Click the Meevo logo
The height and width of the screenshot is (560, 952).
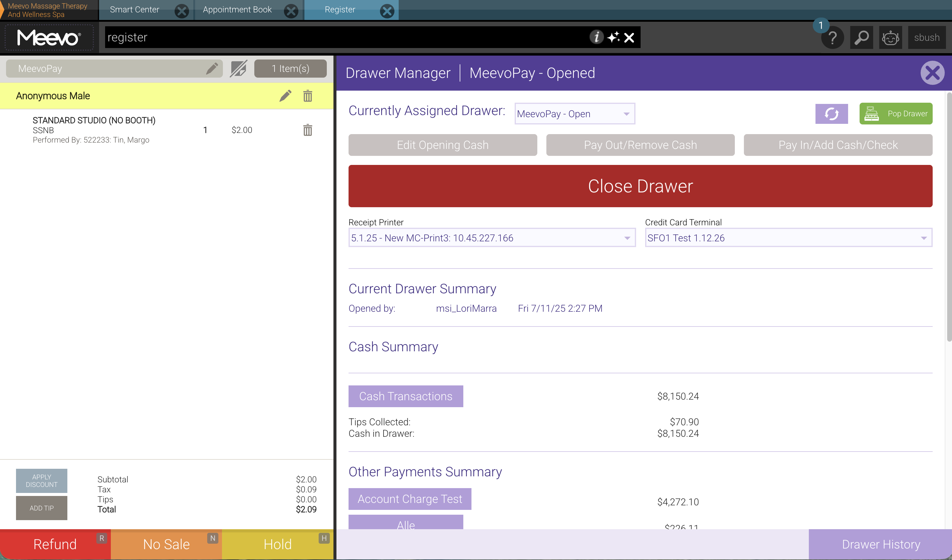[49, 37]
